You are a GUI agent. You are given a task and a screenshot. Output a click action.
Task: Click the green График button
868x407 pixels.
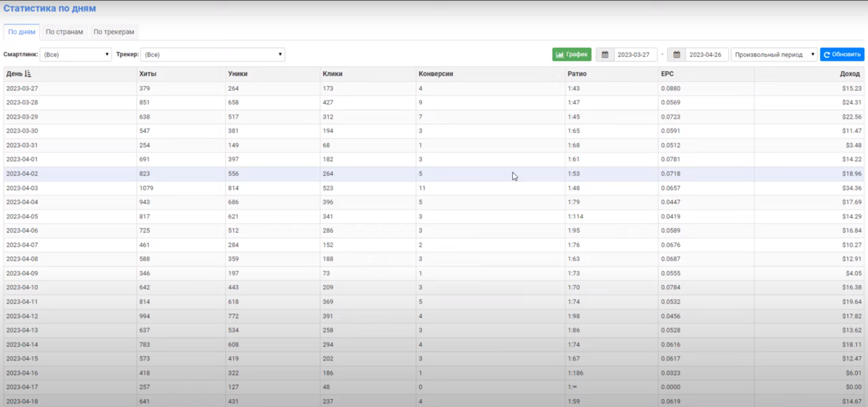coord(572,54)
